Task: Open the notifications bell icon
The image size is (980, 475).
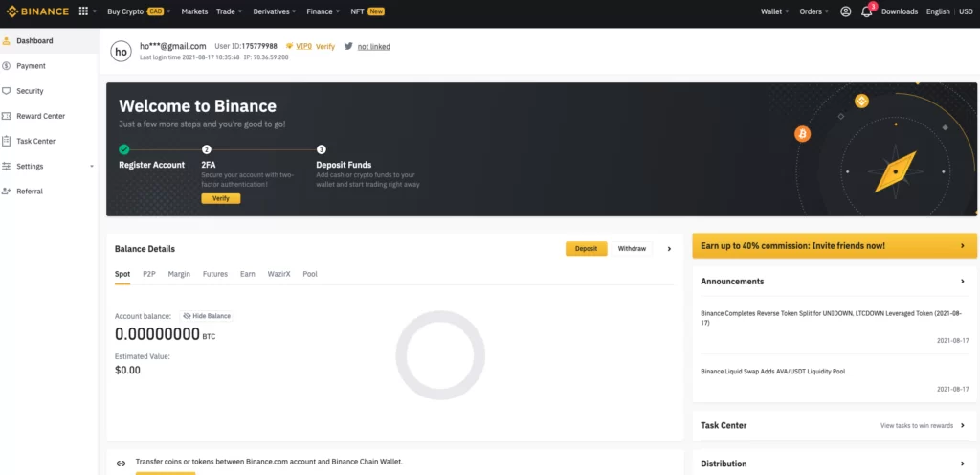Action: pos(866,11)
